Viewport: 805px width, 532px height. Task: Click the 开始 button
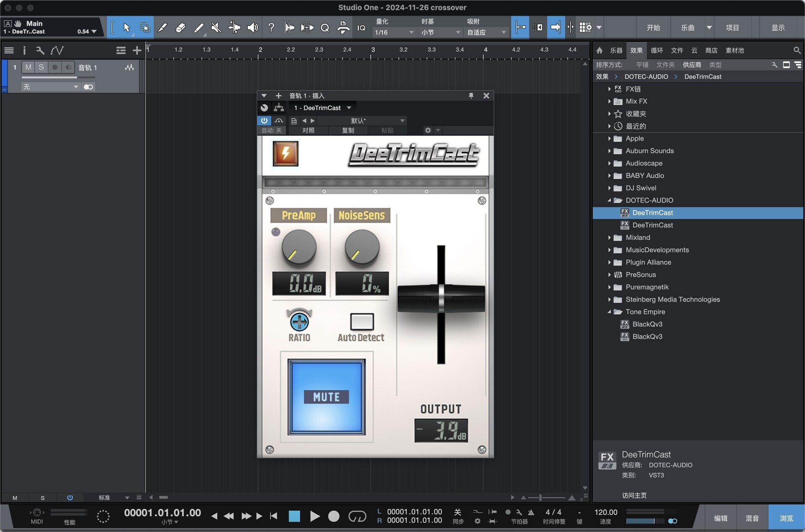(653, 28)
